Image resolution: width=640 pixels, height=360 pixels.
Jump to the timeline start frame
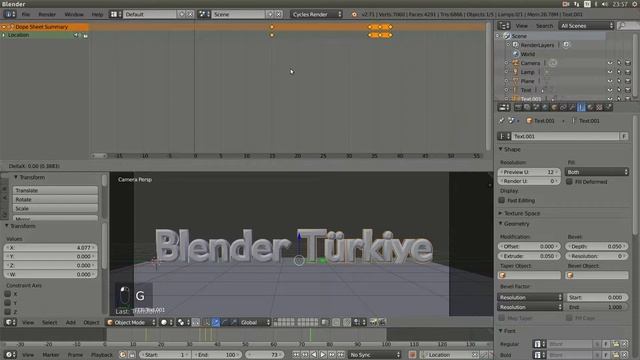tap(296, 355)
